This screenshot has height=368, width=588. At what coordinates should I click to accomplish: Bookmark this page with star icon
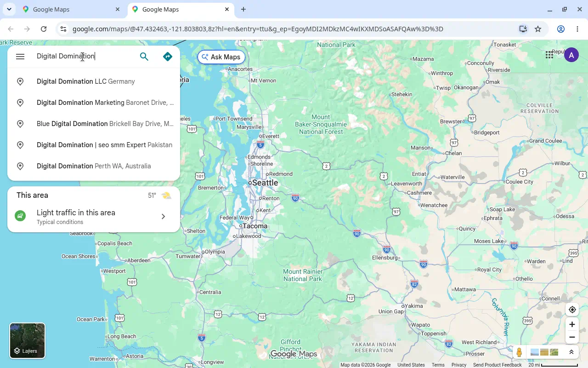click(538, 29)
